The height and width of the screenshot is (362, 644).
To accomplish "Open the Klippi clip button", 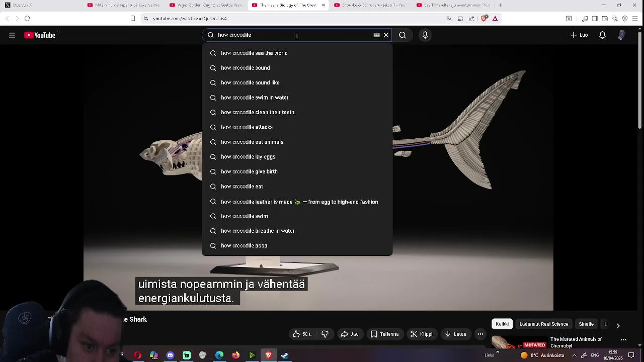I will [x=421, y=334].
